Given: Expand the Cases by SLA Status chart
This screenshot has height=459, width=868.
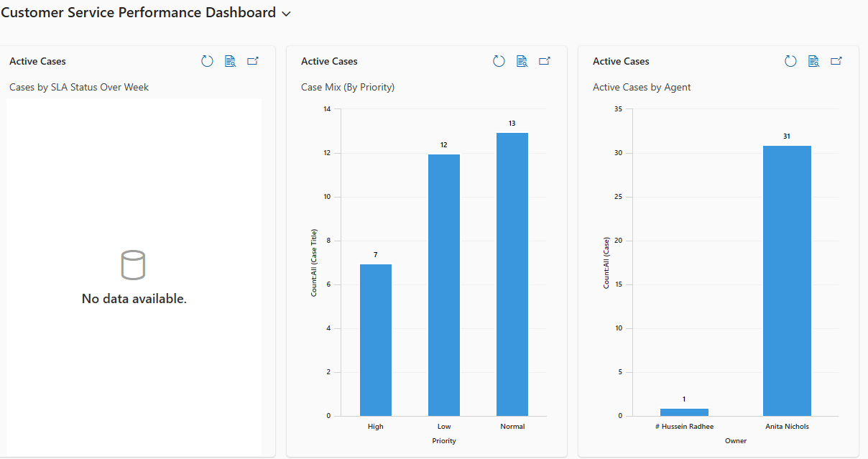Looking at the screenshot, I should (x=253, y=62).
